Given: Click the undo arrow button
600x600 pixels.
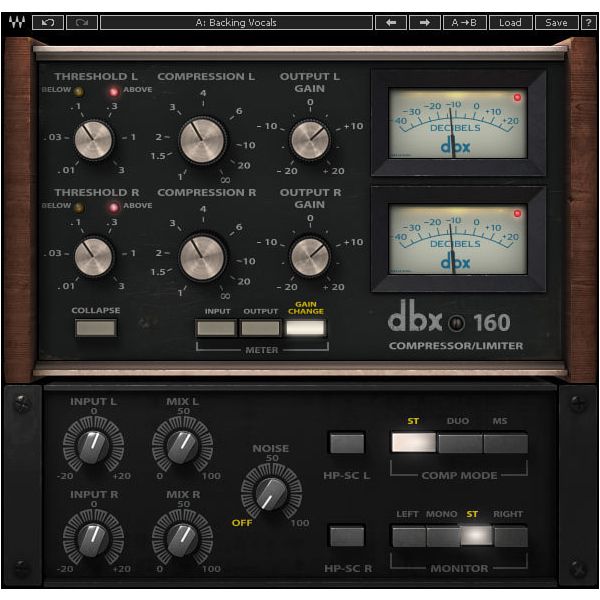Looking at the screenshot, I should pos(47,22).
